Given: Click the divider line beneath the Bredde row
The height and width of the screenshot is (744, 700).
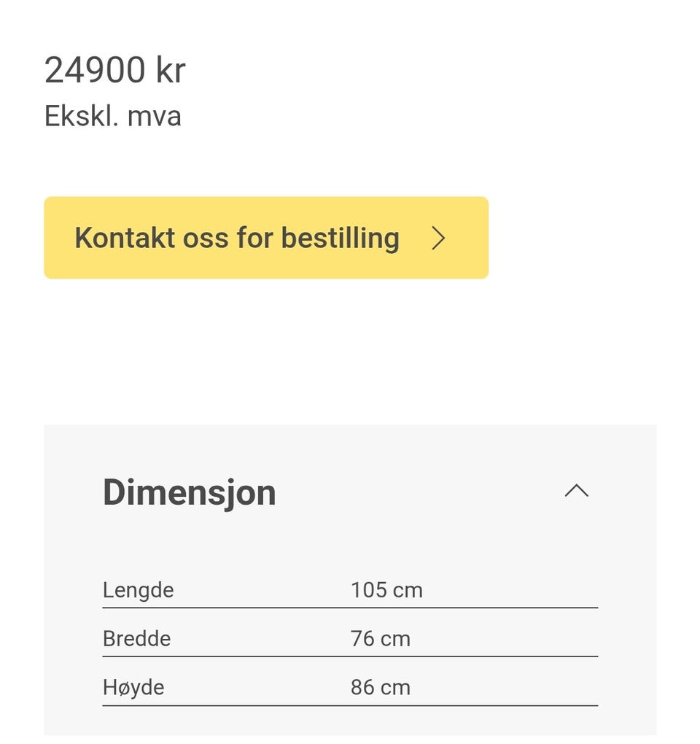Looking at the screenshot, I should 350,656.
